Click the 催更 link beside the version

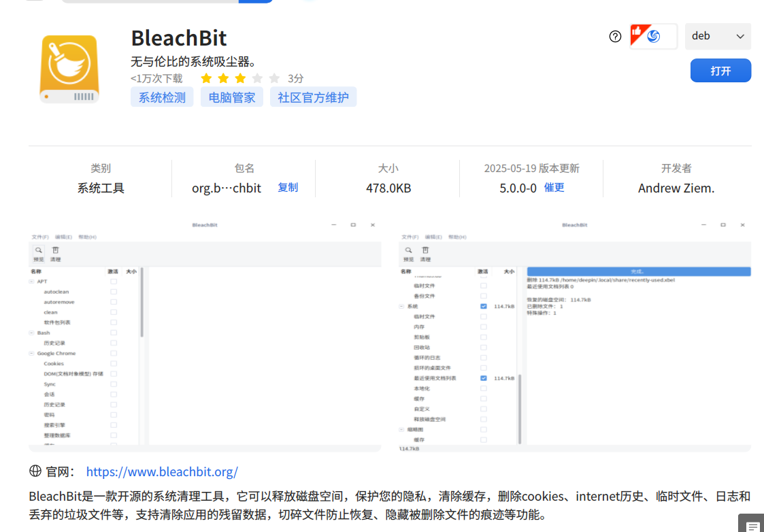pyautogui.click(x=554, y=188)
